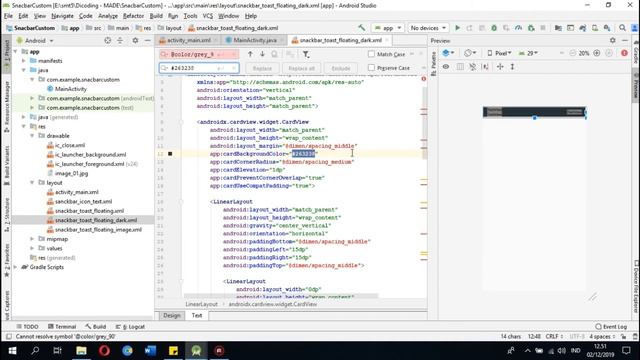Toggle the Preserve Case checkbox
This screenshot has width=640, height=360.
coord(371,68)
